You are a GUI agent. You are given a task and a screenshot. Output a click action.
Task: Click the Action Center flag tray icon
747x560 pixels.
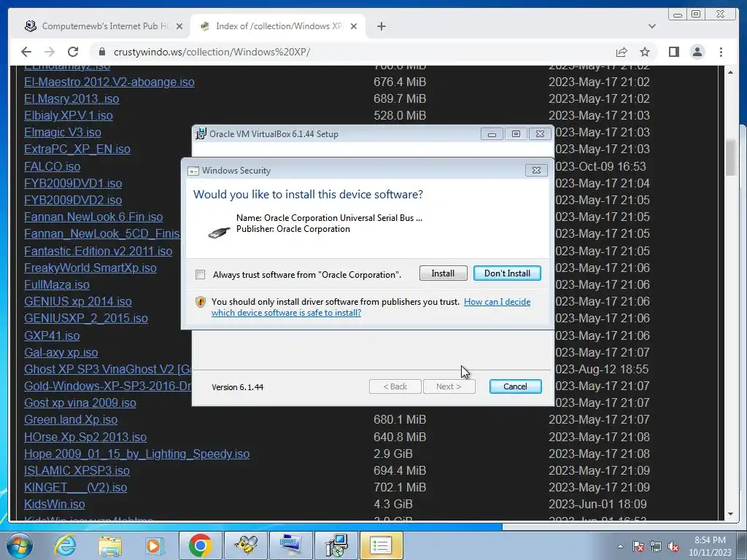[638, 547]
